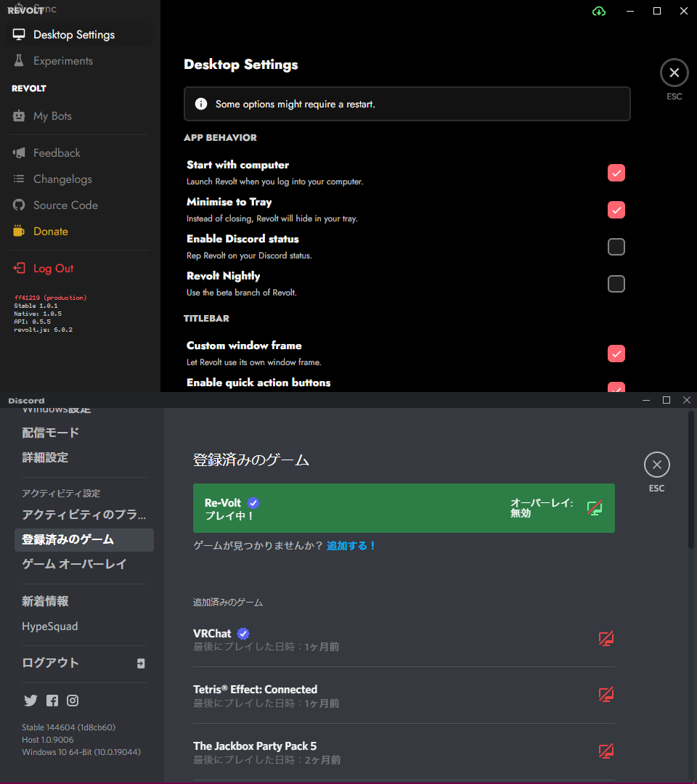
Task: View Changelogs via the list icon
Action: (x=18, y=179)
